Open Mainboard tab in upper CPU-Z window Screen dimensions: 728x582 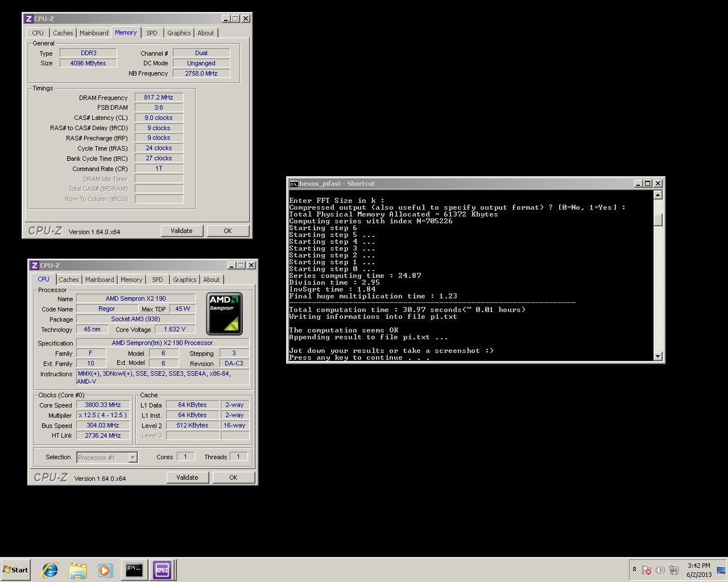(x=94, y=33)
